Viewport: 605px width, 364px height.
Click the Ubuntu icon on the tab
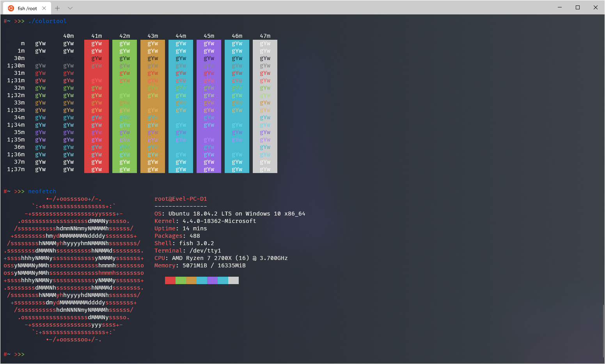11,8
